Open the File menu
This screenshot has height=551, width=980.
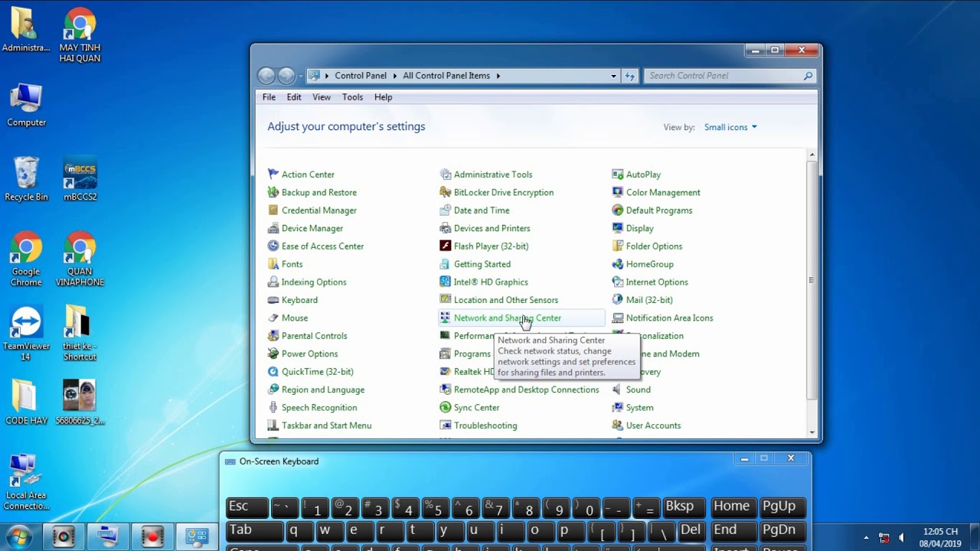(x=269, y=97)
